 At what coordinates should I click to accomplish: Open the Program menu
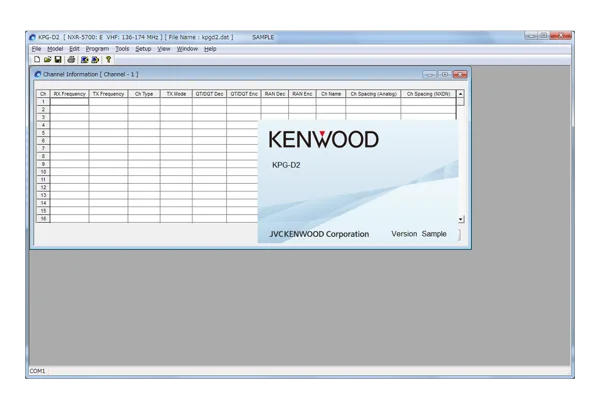click(97, 49)
